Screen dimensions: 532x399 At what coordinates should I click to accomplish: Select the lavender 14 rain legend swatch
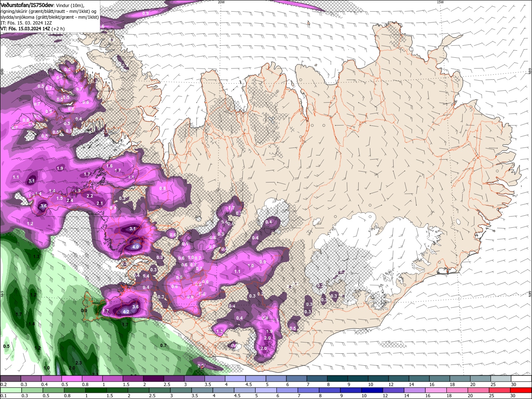coord(414,390)
